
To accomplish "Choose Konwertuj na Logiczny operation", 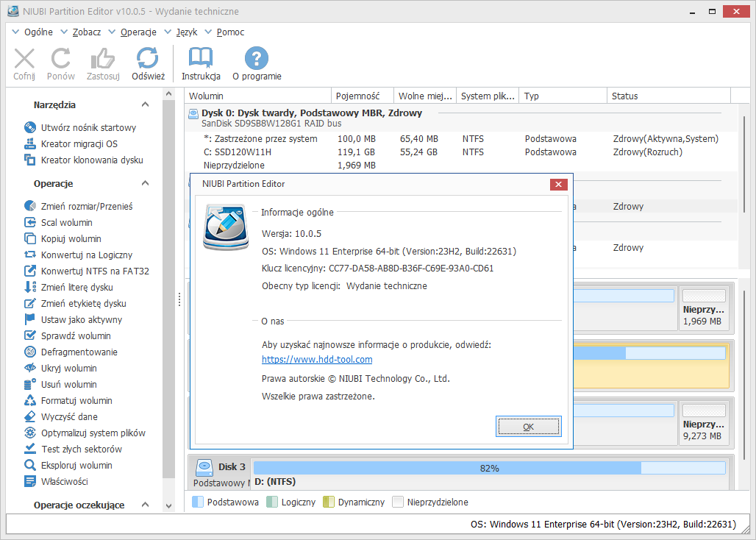I will click(x=78, y=255).
